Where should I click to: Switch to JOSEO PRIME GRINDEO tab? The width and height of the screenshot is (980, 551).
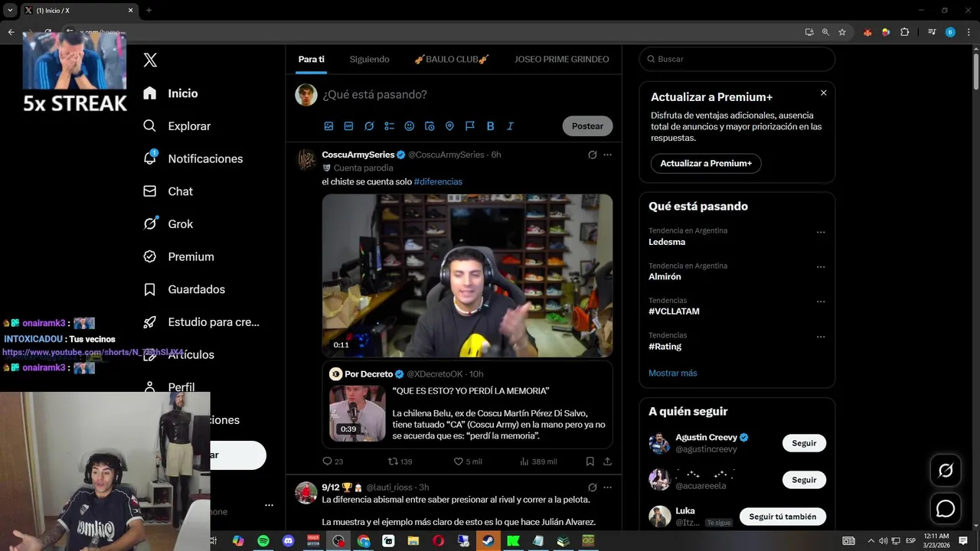point(562,59)
